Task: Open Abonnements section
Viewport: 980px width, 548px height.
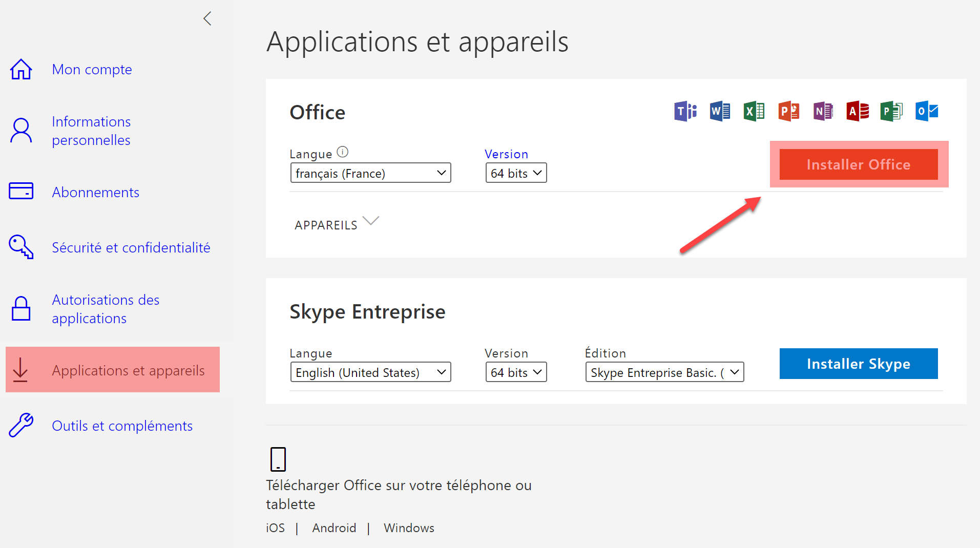Action: click(x=96, y=192)
